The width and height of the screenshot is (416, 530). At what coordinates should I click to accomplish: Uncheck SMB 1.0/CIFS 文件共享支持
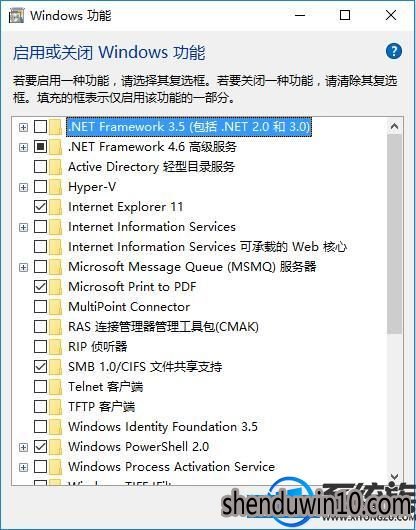point(41,367)
